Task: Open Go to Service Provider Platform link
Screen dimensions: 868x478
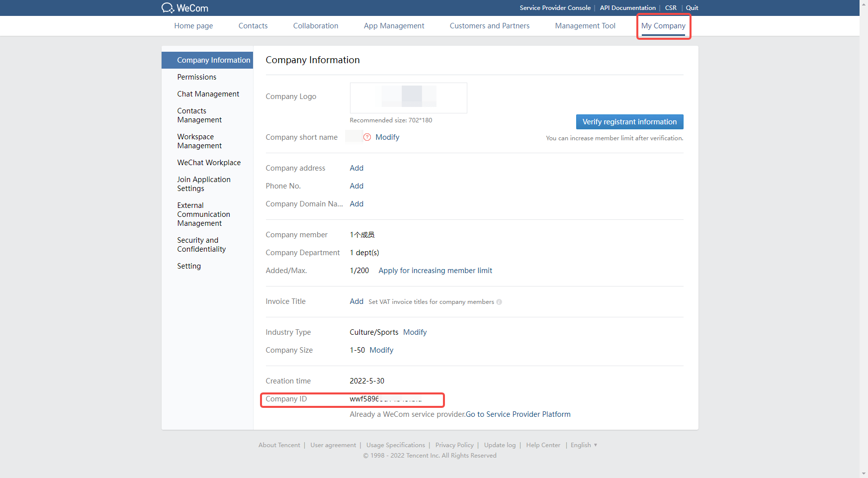Action: click(518, 414)
